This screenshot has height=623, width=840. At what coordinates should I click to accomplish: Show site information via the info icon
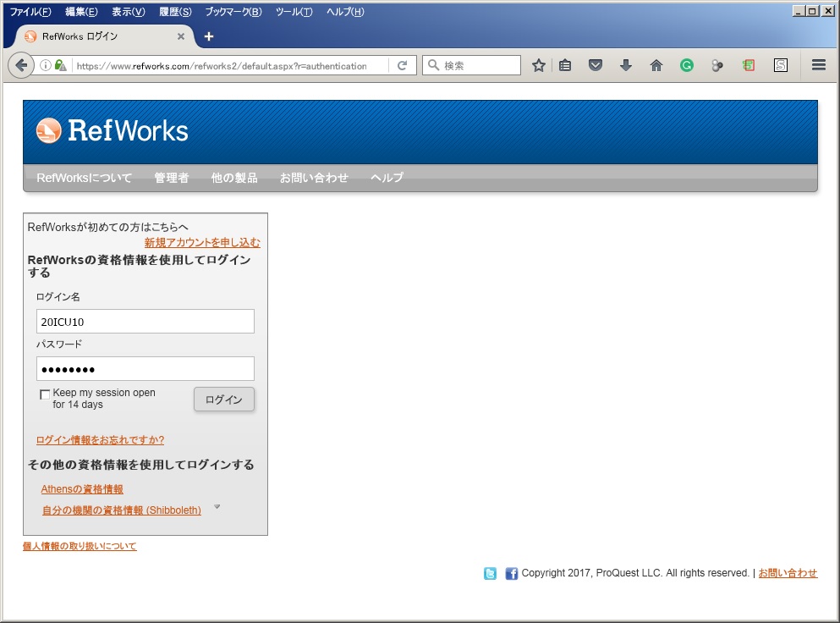[x=46, y=65]
